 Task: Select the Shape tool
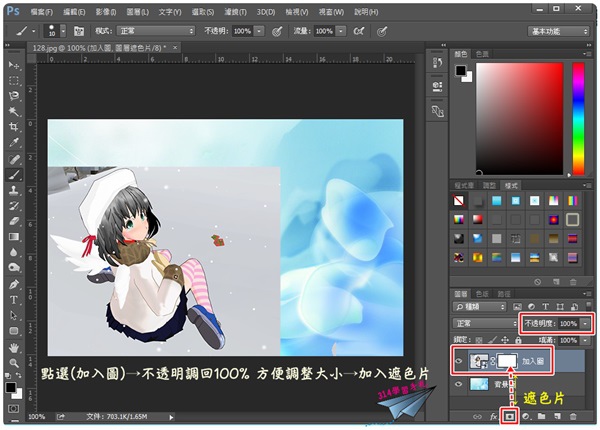click(x=14, y=331)
